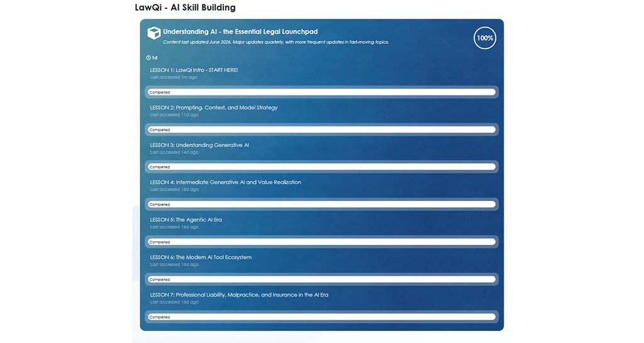Open Lesson 1 LawQi Intro
The width and height of the screenshot is (644, 343).
(194, 70)
